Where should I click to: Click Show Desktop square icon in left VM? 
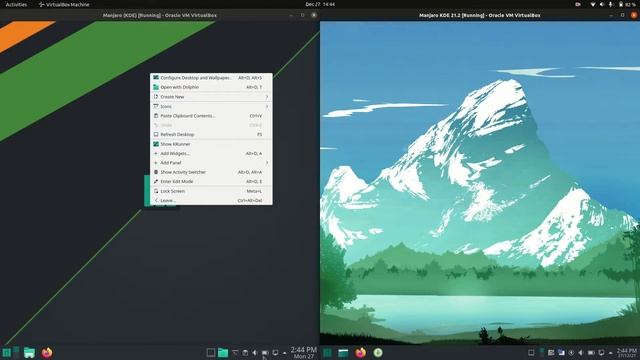[211, 353]
